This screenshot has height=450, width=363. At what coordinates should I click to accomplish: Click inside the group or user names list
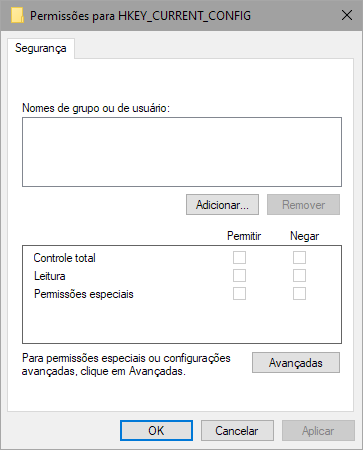tap(182, 152)
